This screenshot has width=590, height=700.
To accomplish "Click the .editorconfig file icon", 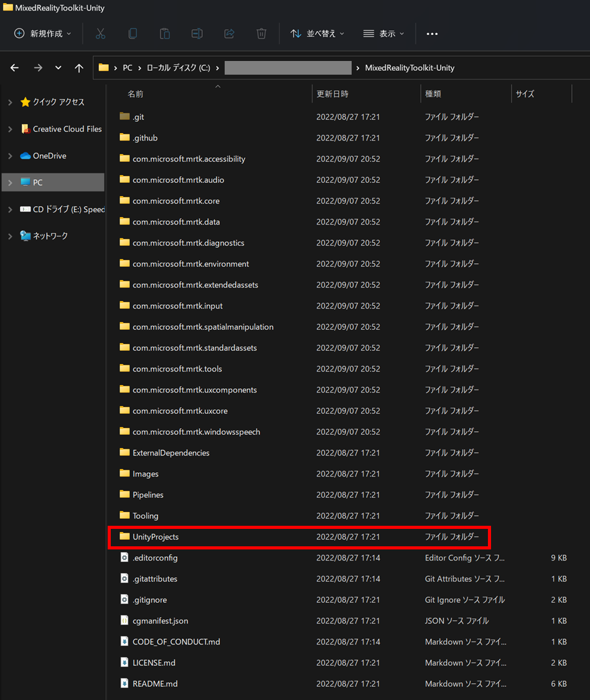I will (x=124, y=557).
